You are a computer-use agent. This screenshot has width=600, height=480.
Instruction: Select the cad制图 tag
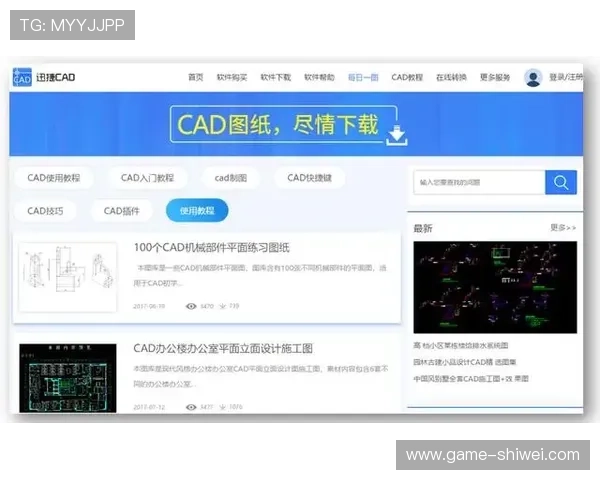pos(231,178)
